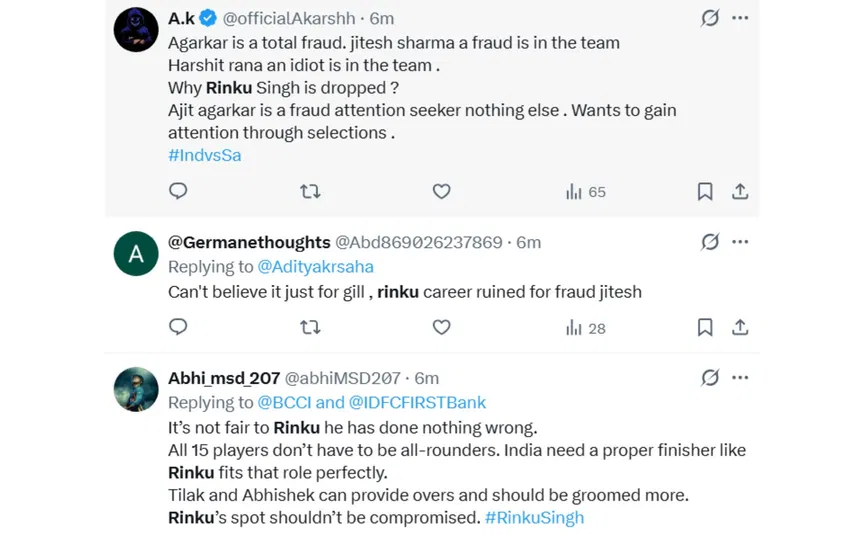Open the @Adityakrsaha profile link
This screenshot has width=864, height=540.
pos(315,267)
